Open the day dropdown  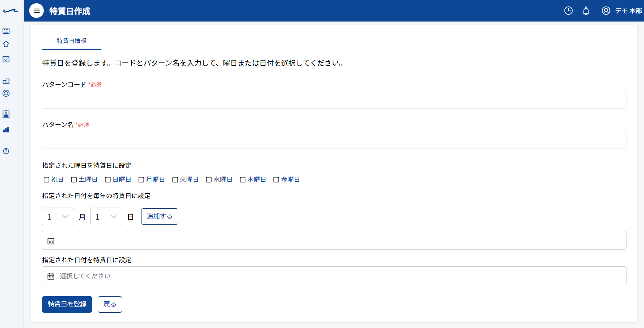pyautogui.click(x=106, y=217)
